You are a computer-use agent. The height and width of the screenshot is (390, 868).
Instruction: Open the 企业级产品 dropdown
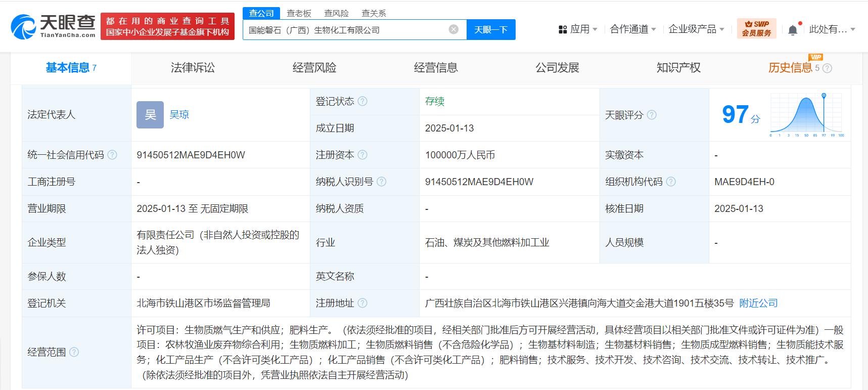point(696,29)
